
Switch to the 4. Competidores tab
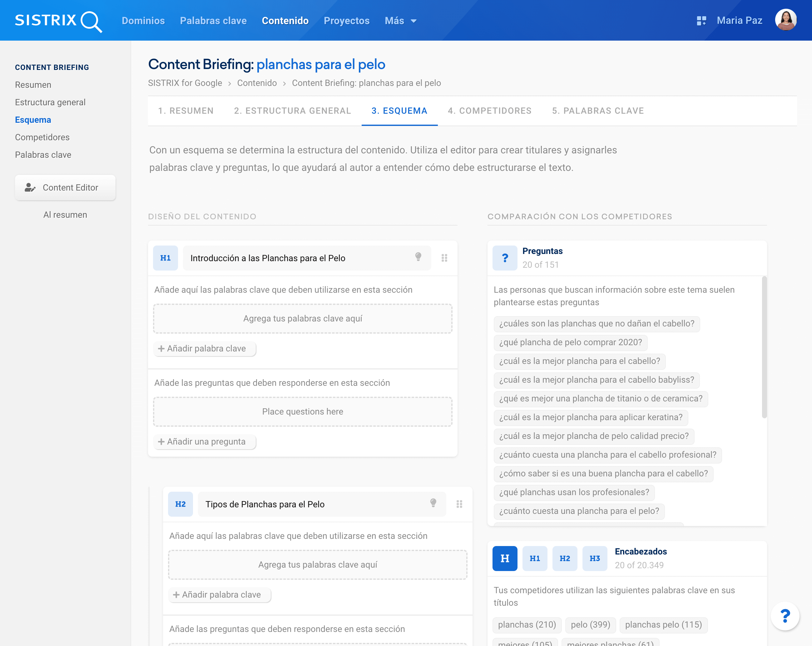[489, 111]
